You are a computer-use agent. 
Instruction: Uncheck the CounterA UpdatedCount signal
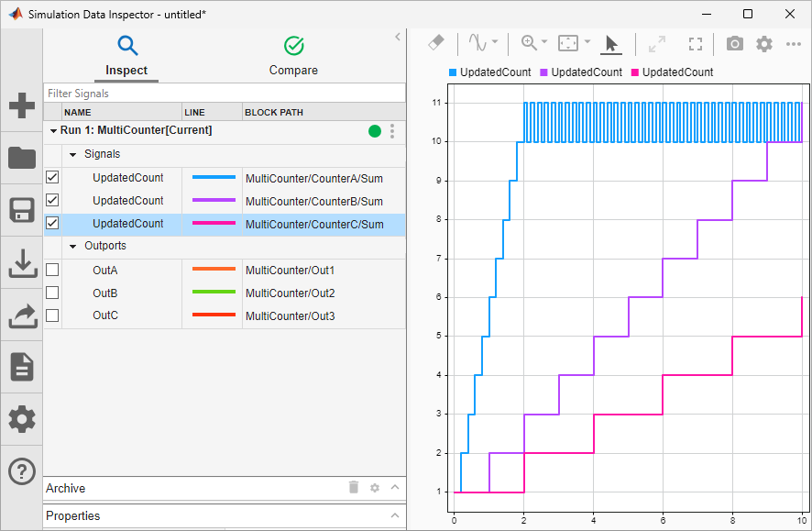point(52,177)
